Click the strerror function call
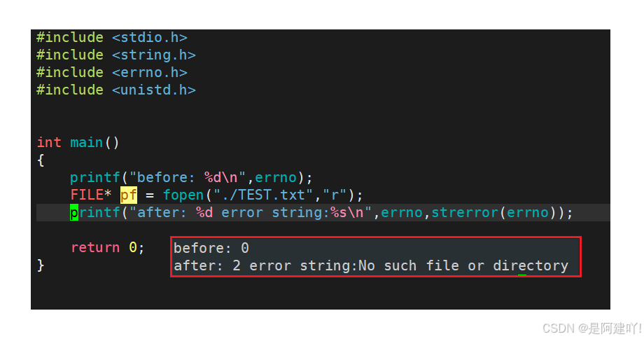This screenshot has width=644, height=339. 465,213
